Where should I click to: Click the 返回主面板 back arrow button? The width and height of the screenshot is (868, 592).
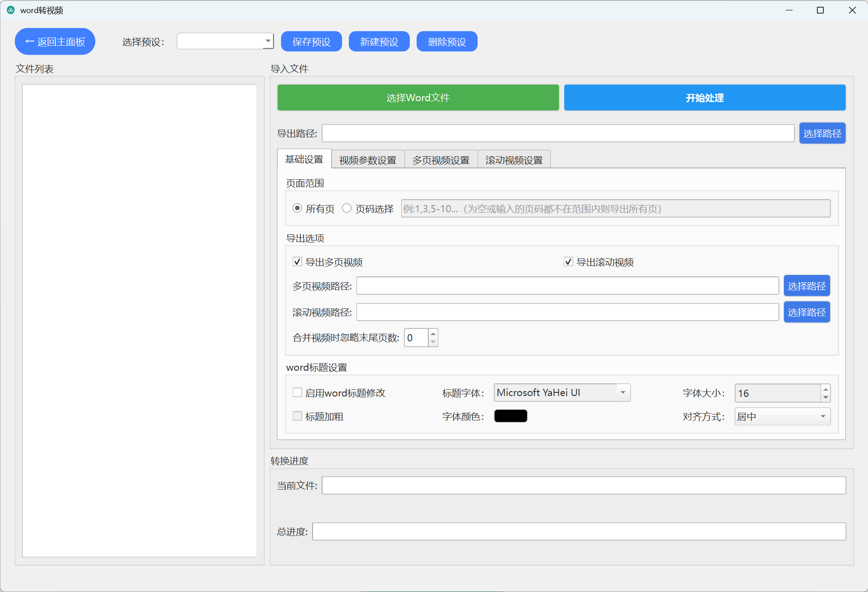click(x=55, y=42)
